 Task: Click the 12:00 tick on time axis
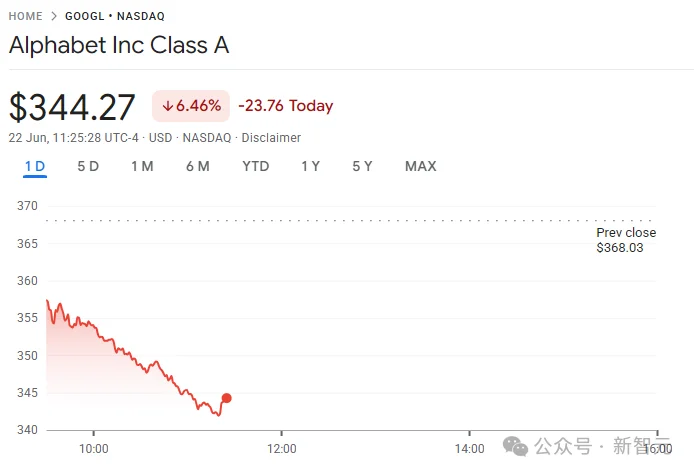tap(282, 449)
